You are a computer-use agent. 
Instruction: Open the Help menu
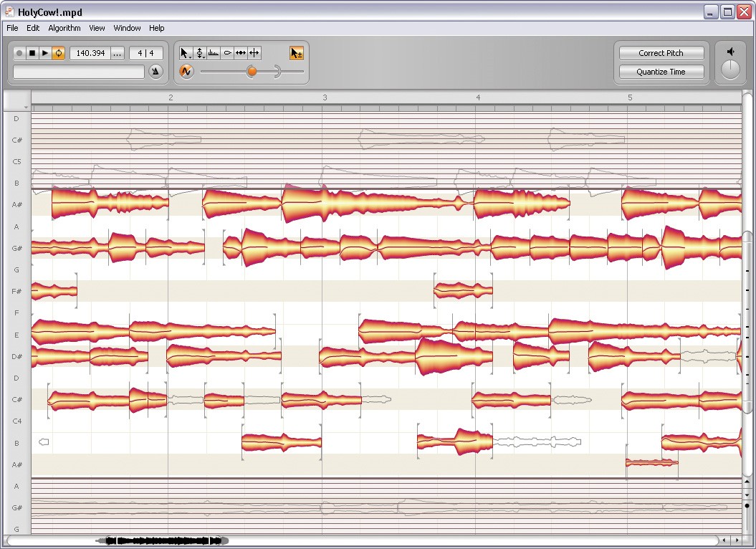click(156, 28)
